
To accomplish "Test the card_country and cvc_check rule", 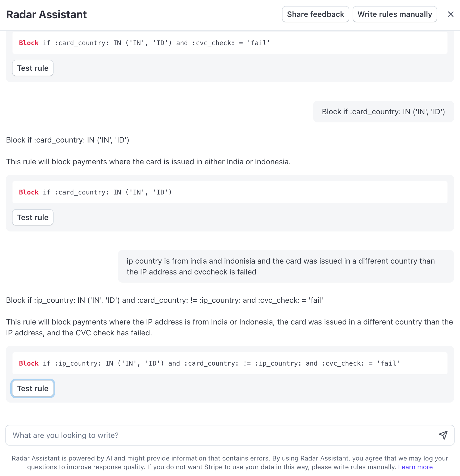I will pos(33,68).
